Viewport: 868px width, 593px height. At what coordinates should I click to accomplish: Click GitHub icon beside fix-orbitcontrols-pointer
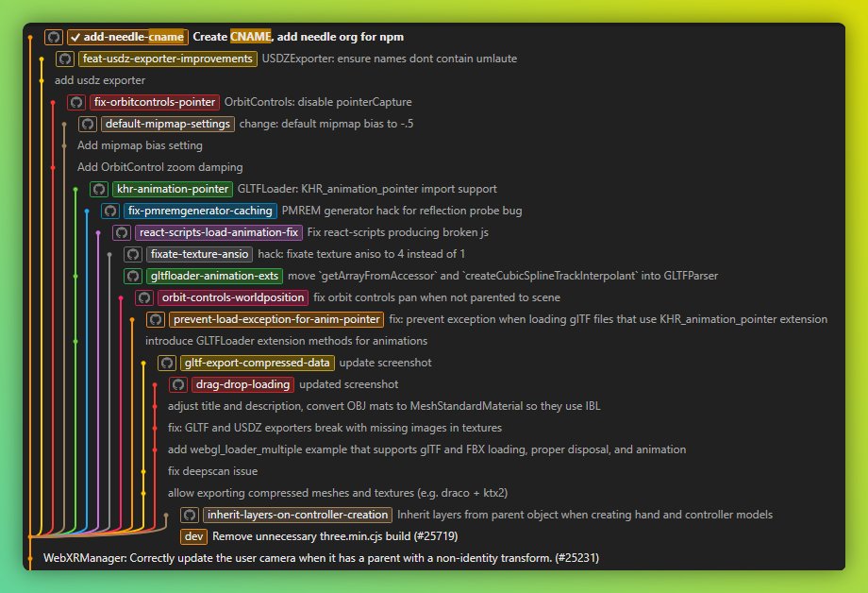76,102
